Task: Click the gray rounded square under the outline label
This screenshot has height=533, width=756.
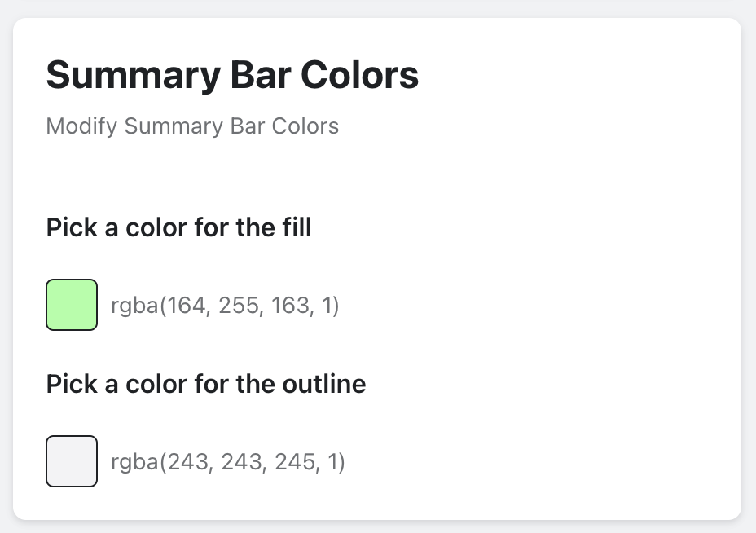Action: [72, 461]
